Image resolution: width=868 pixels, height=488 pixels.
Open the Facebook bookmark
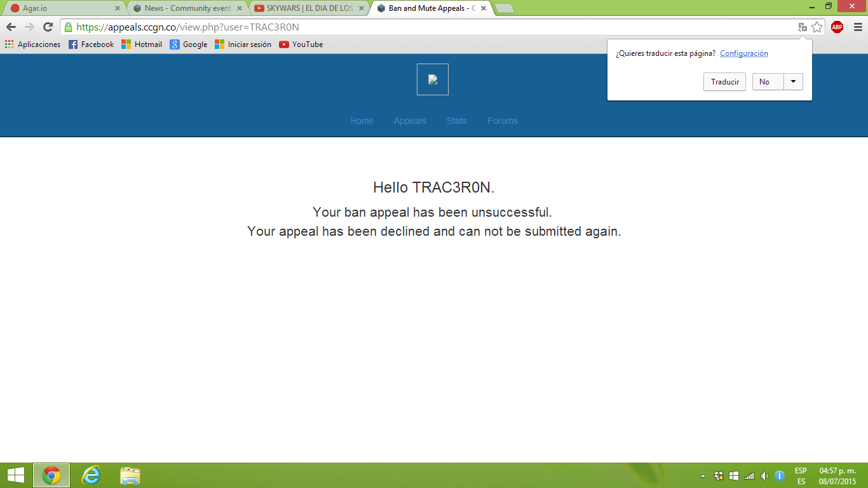tap(91, 44)
